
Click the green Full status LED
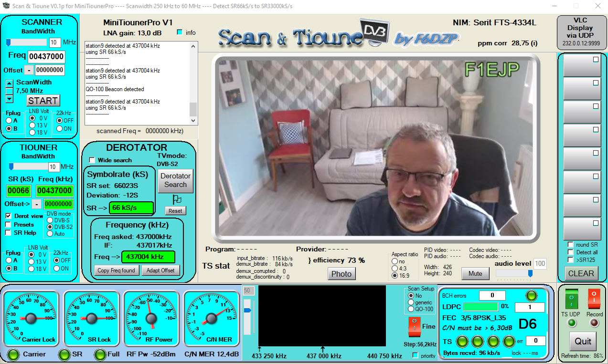(100, 354)
